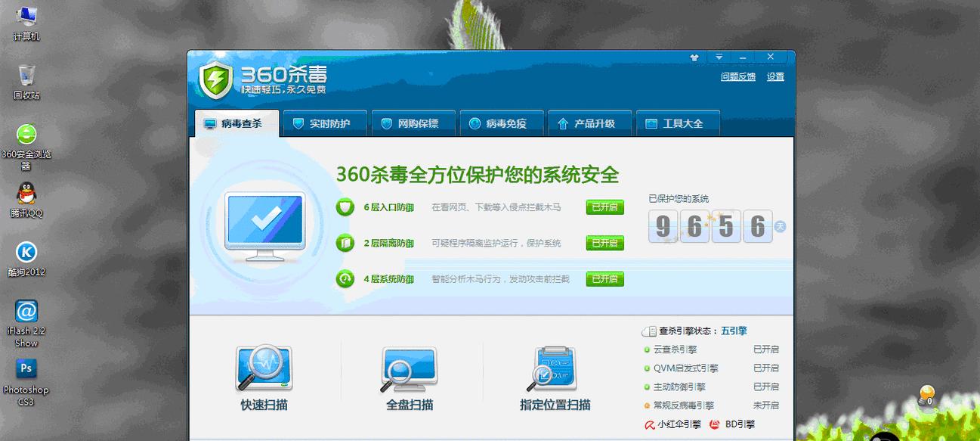Click the protected days counter 9656
Viewport: 980px width, 441px height.
tap(710, 226)
